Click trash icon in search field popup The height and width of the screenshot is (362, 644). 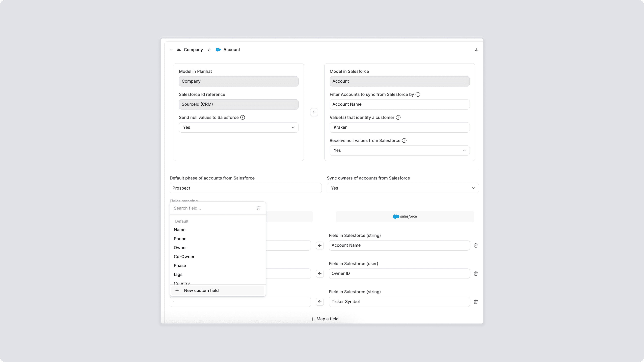(x=258, y=208)
